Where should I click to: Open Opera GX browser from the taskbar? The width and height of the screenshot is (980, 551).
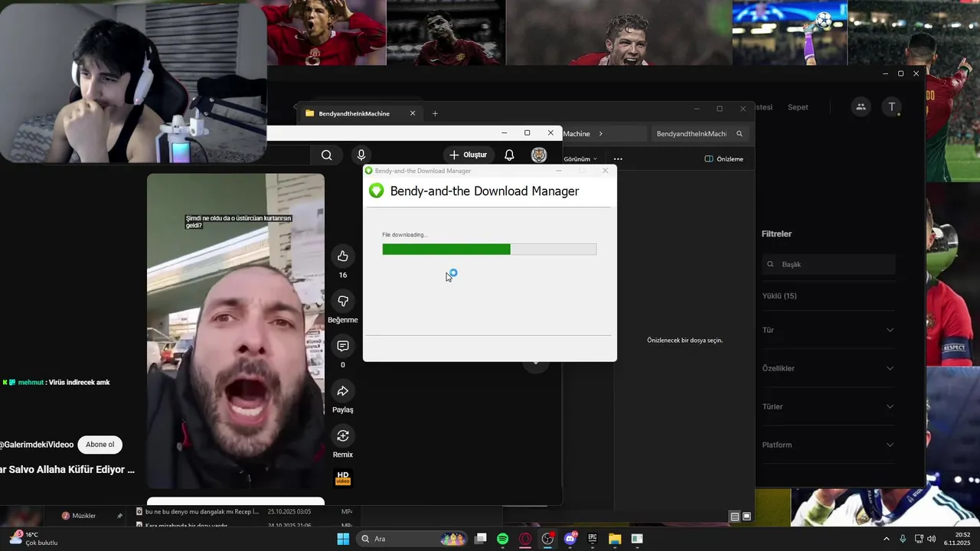[x=525, y=539]
